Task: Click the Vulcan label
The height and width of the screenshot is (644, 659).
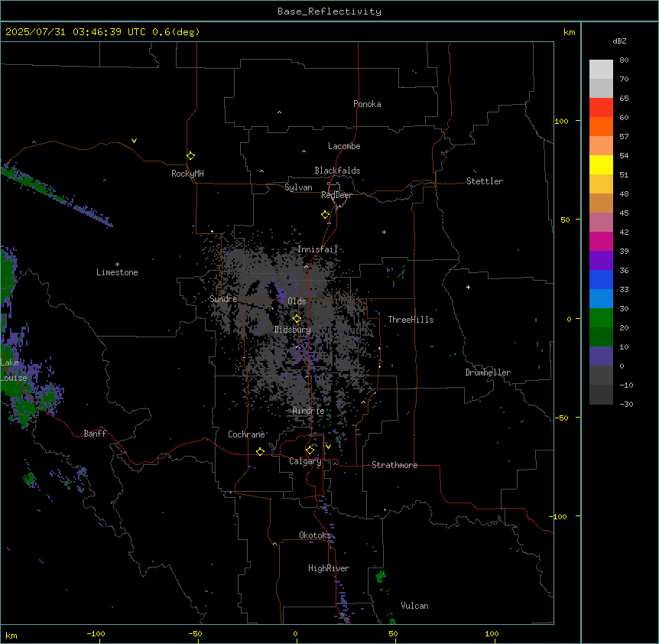Action: [414, 606]
